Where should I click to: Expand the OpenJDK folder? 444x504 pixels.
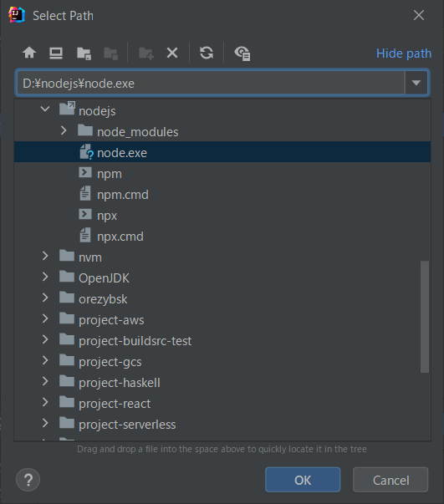(45, 277)
